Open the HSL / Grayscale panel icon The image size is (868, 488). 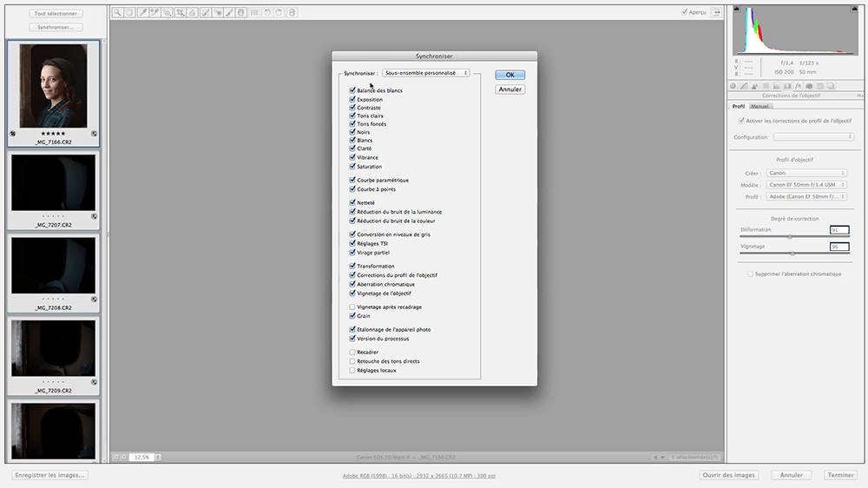[766, 86]
